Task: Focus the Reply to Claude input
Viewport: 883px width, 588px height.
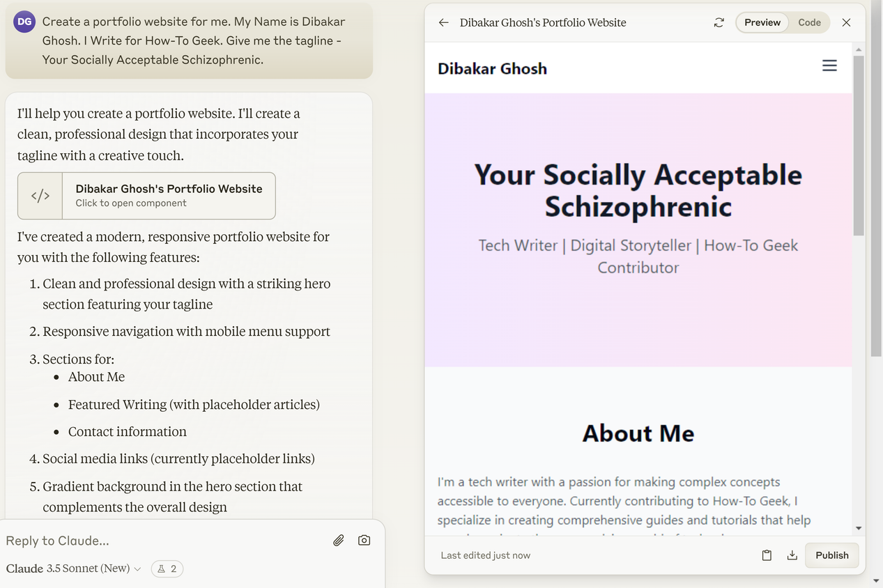Action: pyautogui.click(x=164, y=541)
